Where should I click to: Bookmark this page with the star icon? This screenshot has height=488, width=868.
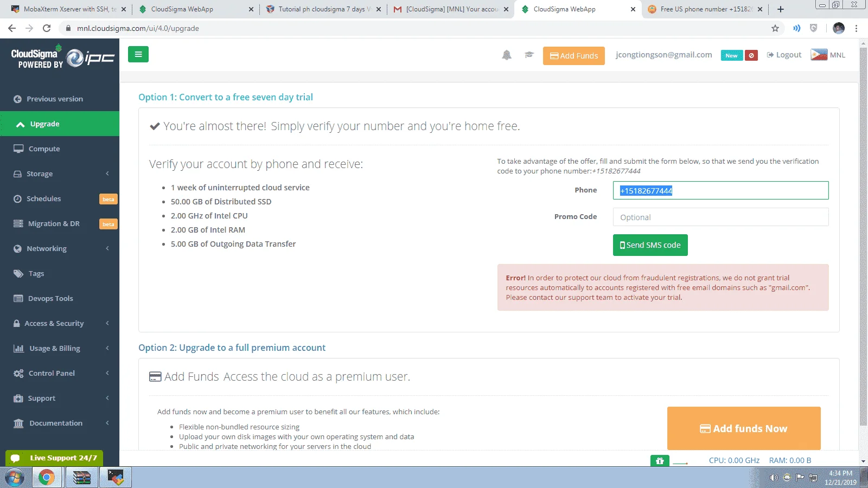(x=775, y=28)
